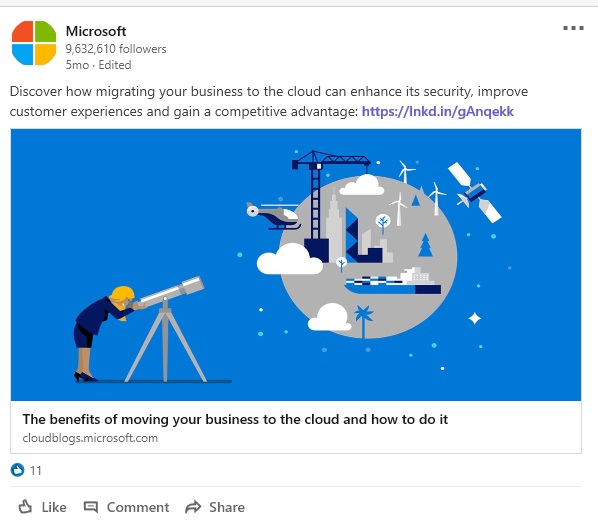Click the Microsoft four-color logo avatar

34,43
